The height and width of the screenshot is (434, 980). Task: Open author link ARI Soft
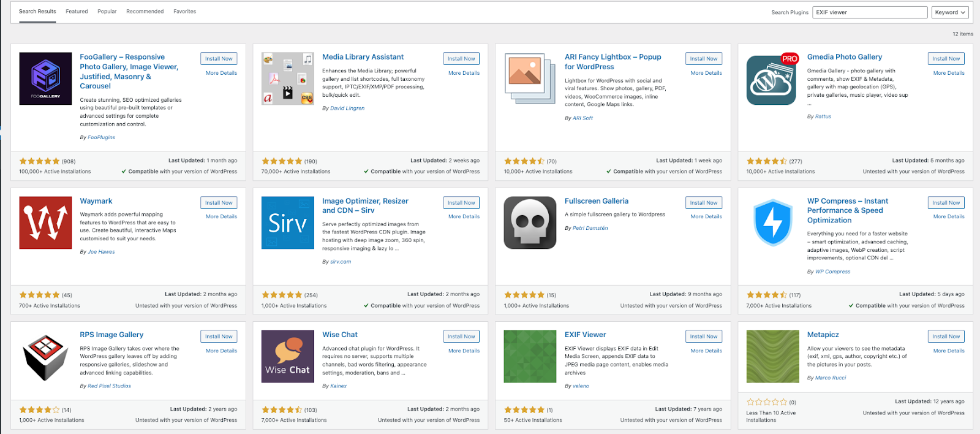582,118
